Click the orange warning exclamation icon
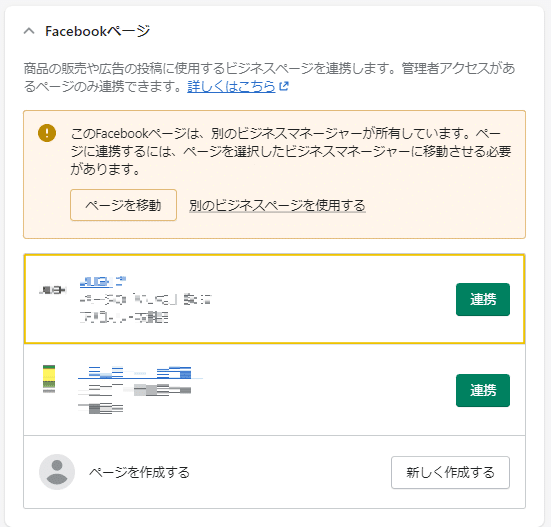The width and height of the screenshot is (551, 527). (47, 133)
